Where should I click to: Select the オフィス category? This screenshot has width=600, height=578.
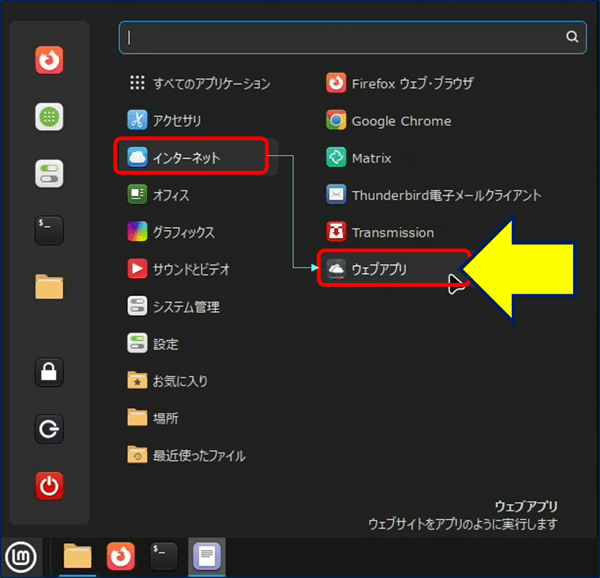coord(158,194)
